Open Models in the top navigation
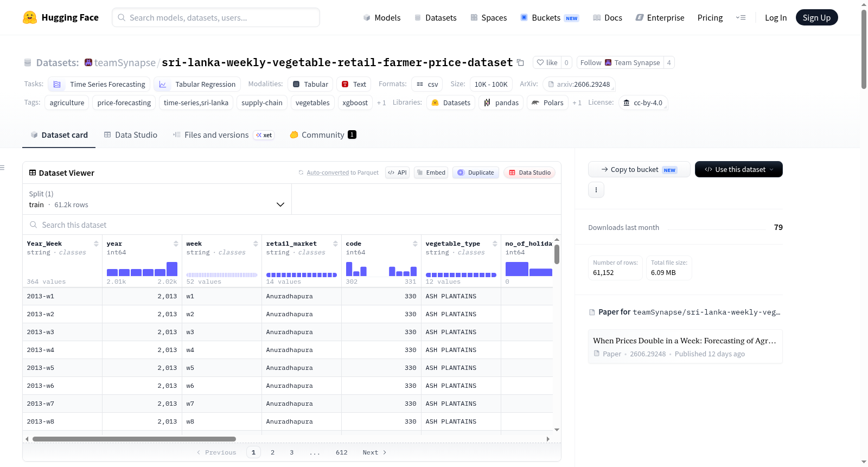868x467 pixels. tap(382, 17)
